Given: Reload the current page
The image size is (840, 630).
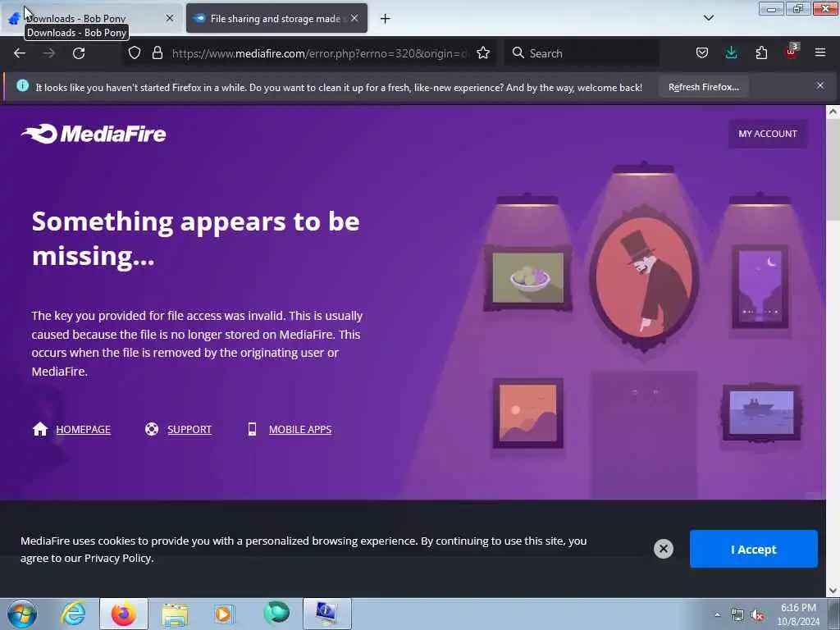Looking at the screenshot, I should 79,53.
